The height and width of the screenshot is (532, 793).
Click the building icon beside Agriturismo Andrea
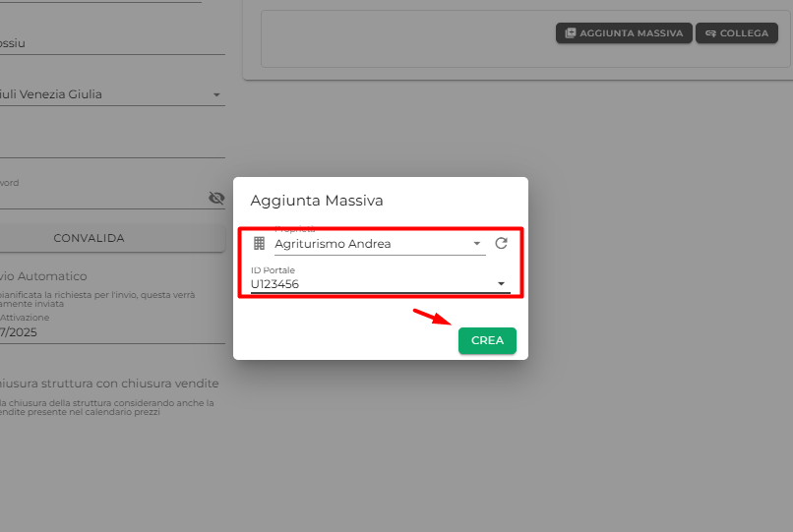(259, 243)
